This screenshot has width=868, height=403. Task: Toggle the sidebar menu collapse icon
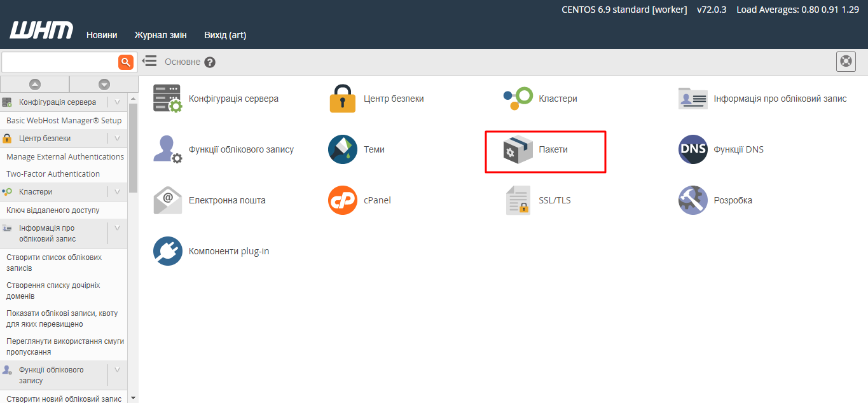pos(149,61)
